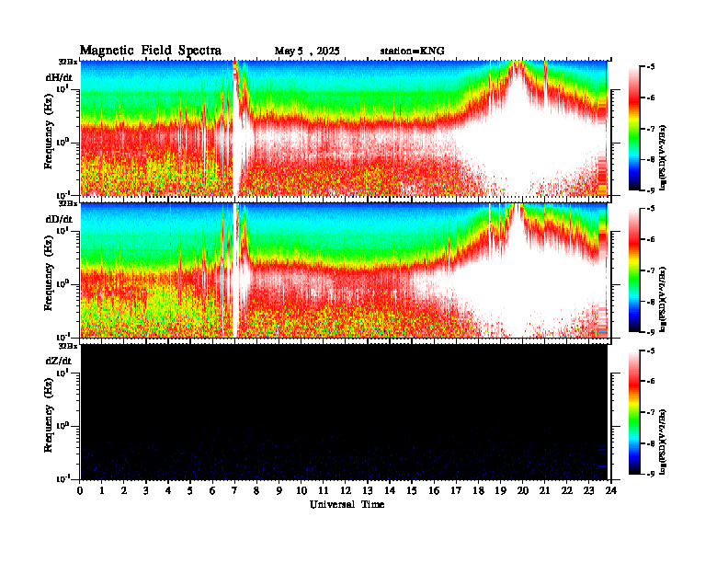Click hour 17 on the Universal Time axis
Image resolution: width=728 pixels, height=563 pixels.
(456, 490)
